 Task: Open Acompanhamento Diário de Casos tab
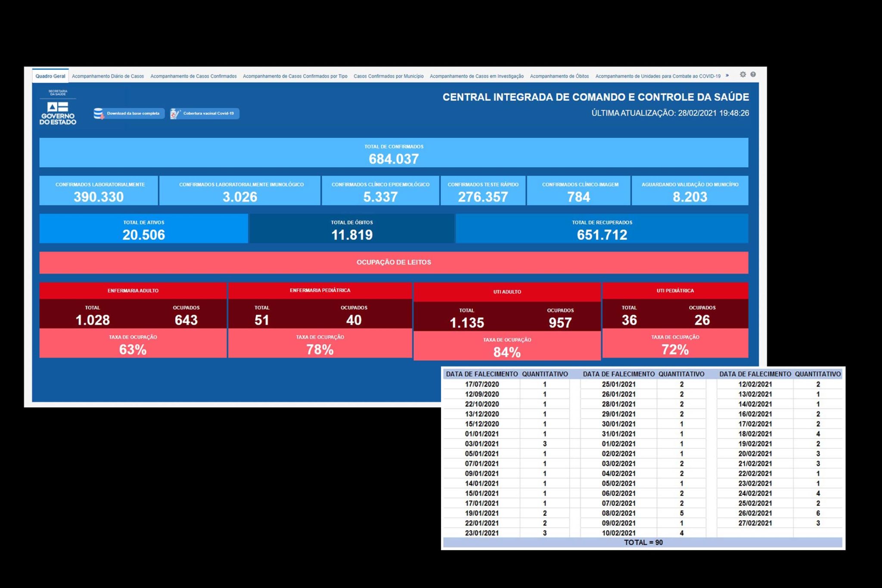[x=108, y=76]
